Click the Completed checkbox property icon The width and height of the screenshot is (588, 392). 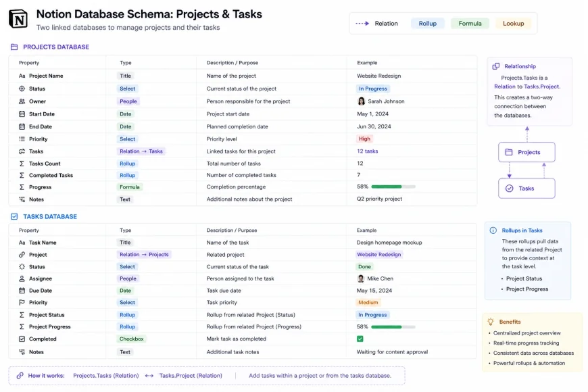[22, 339]
